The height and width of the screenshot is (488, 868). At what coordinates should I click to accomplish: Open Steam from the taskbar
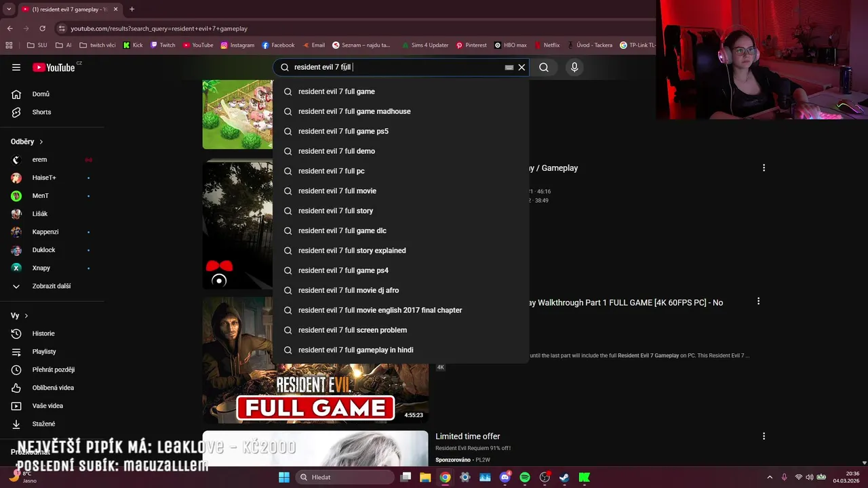564,477
